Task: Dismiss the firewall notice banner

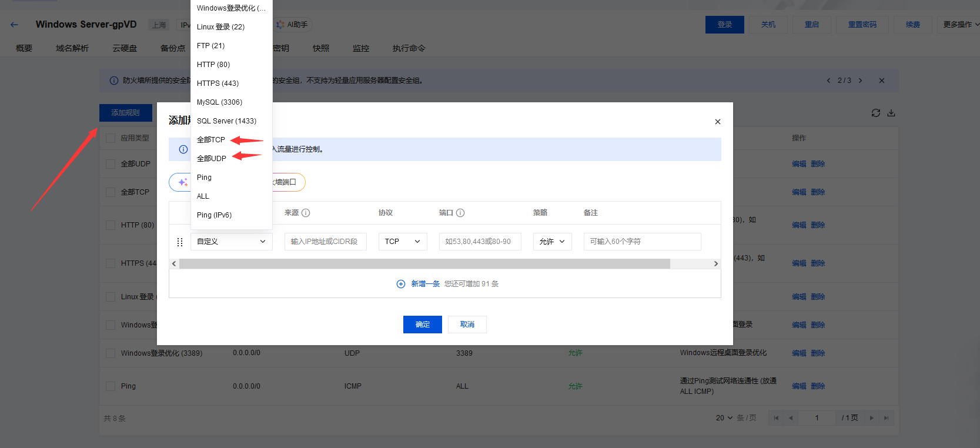Action: pos(881,81)
